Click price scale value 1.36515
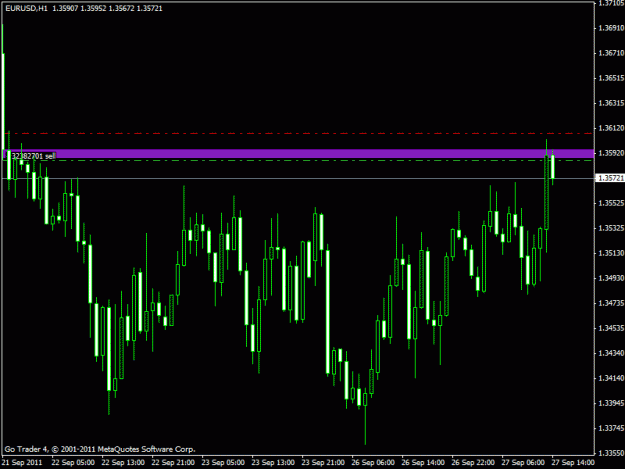Image resolution: width=625 pixels, height=469 pixels. tap(611, 78)
